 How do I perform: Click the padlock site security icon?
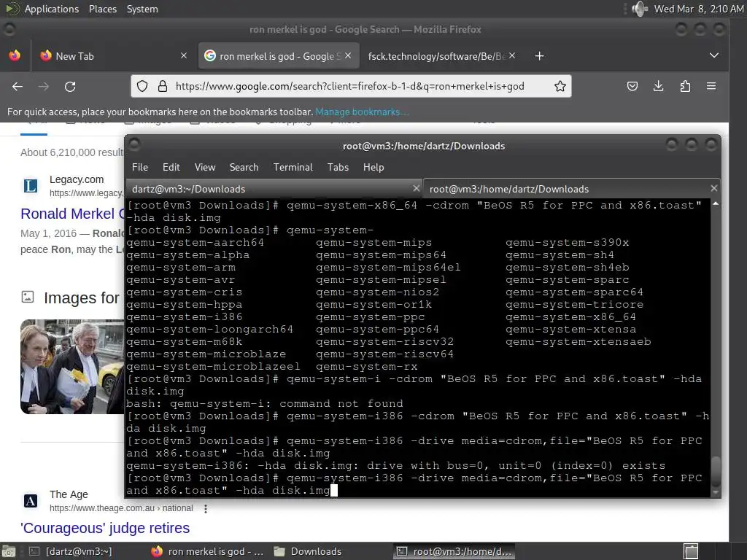tap(163, 86)
